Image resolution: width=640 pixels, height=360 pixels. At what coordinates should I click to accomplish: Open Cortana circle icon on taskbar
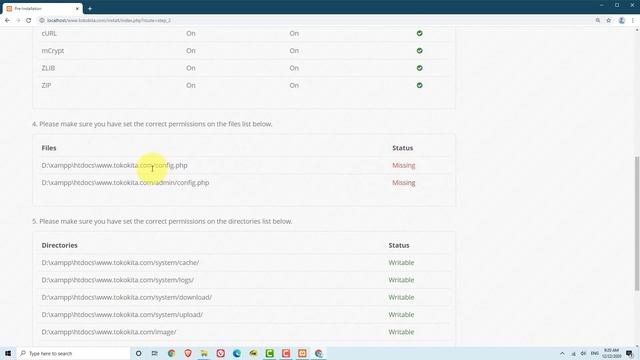pyautogui.click(x=139, y=353)
